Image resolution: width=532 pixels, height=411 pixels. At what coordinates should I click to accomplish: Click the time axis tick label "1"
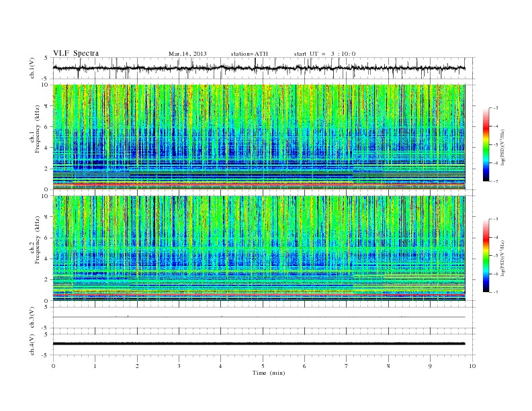[95, 366]
